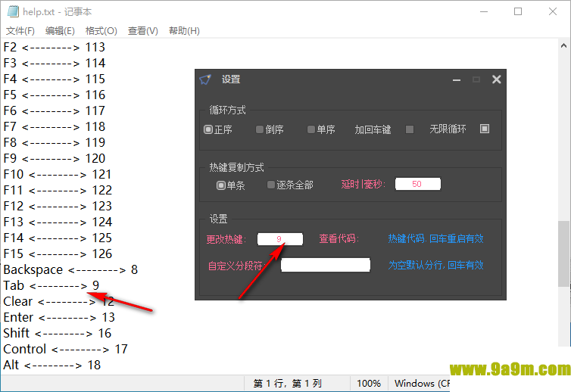The height and width of the screenshot is (392, 571).
Task: Click the Notepad vertical scrollbar thumb
Action: pyautogui.click(x=563, y=254)
